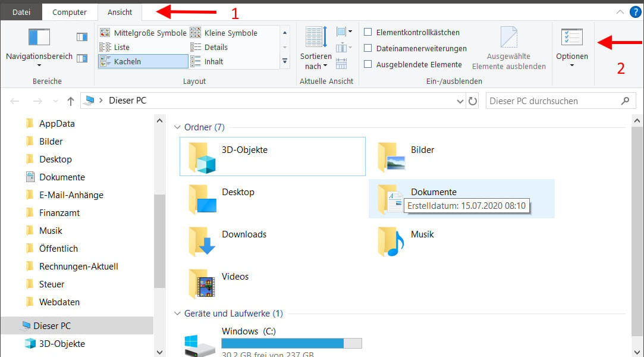Go forward with the right arrow
Screen dimensions: 644x357
(37, 101)
